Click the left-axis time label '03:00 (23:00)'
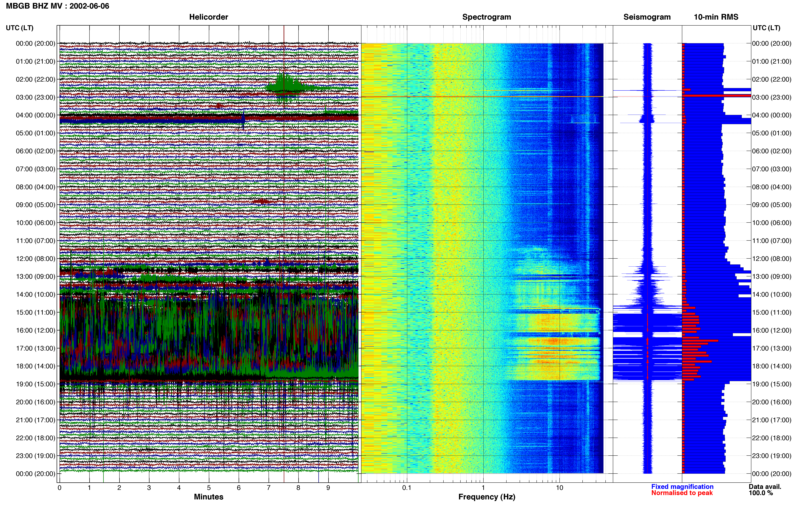This screenshot has width=812, height=508. tap(36, 97)
